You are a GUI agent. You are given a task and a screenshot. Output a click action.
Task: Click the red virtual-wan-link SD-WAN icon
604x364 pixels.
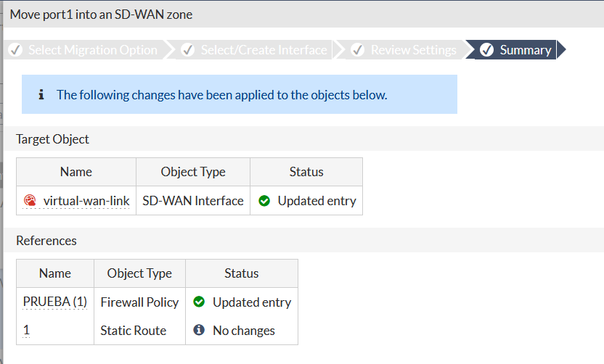click(30, 201)
